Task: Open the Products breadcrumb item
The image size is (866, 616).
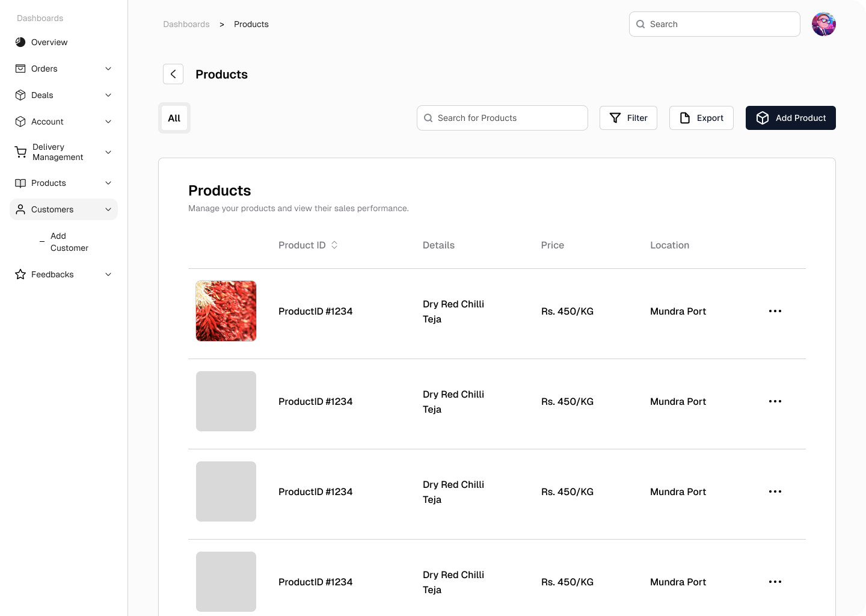Action: (251, 24)
